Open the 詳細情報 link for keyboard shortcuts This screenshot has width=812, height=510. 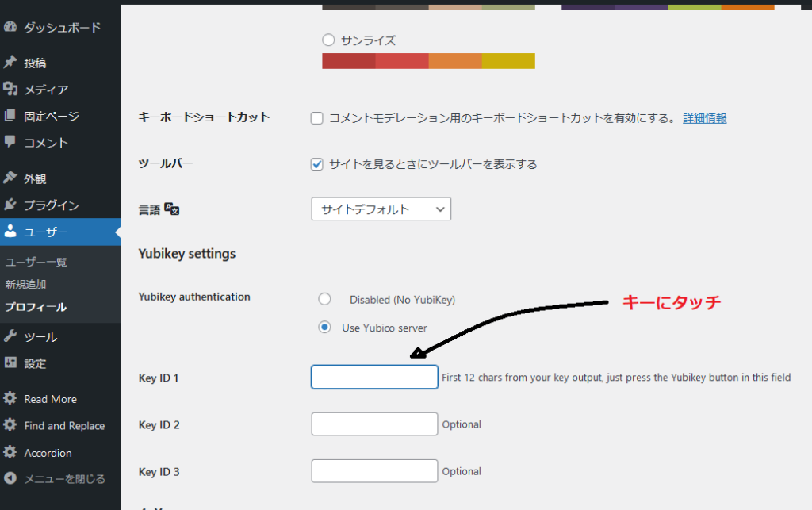704,118
